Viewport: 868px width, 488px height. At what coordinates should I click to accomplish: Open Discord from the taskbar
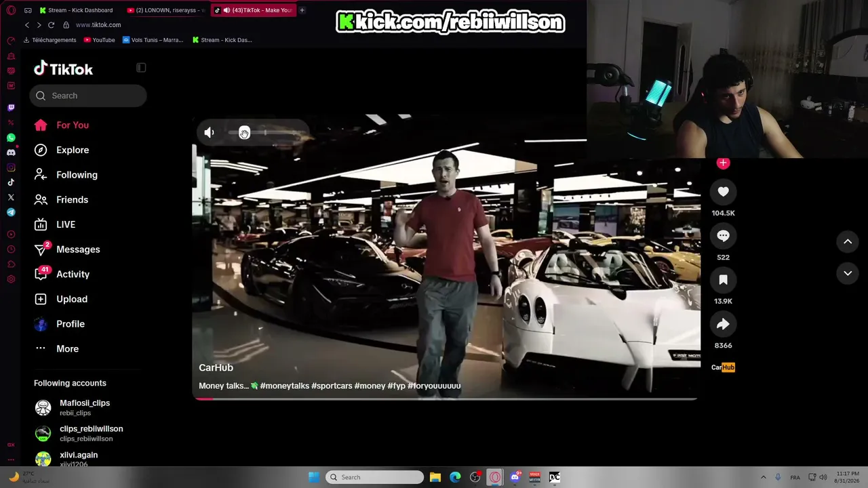(515, 477)
